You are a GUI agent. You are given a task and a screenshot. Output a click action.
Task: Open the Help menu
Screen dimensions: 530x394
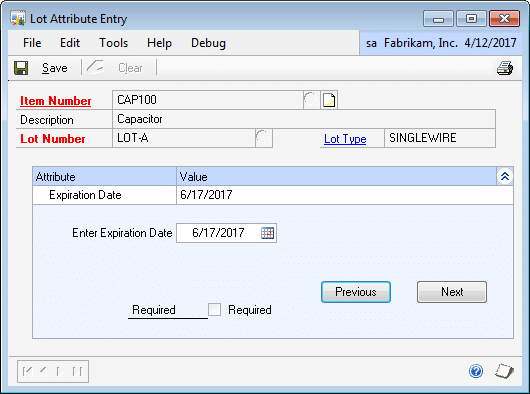[159, 43]
